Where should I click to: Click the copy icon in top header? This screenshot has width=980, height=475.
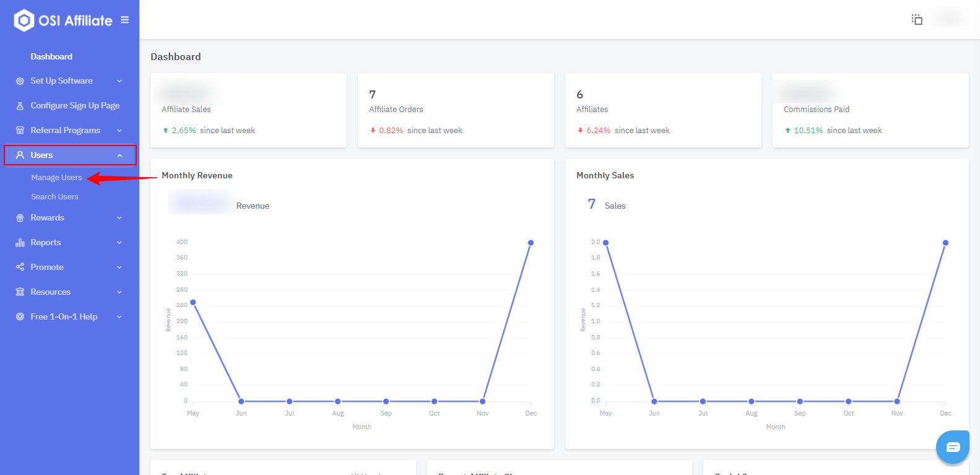917,19
